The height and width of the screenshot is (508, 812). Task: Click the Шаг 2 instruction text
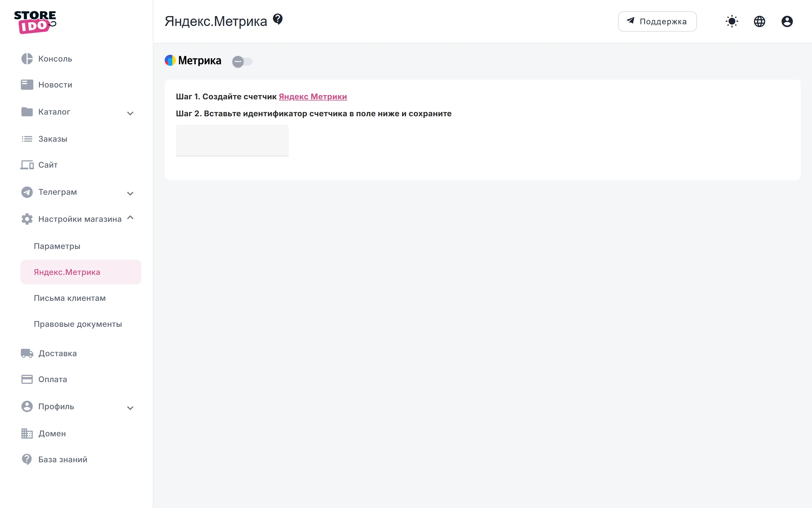point(314,113)
